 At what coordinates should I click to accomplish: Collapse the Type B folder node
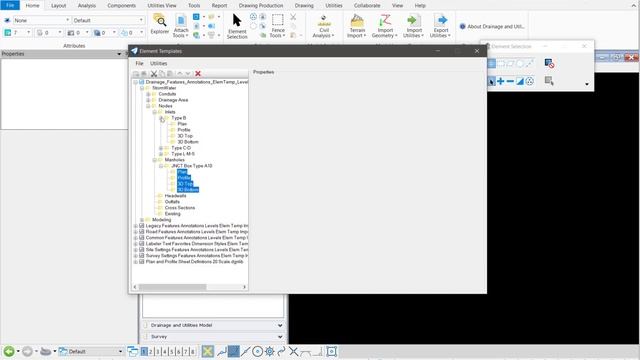161,118
